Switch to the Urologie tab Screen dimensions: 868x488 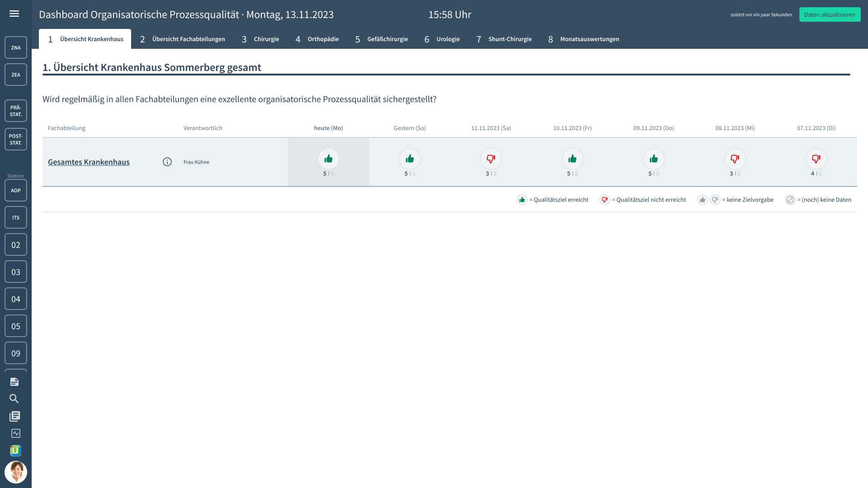click(442, 39)
